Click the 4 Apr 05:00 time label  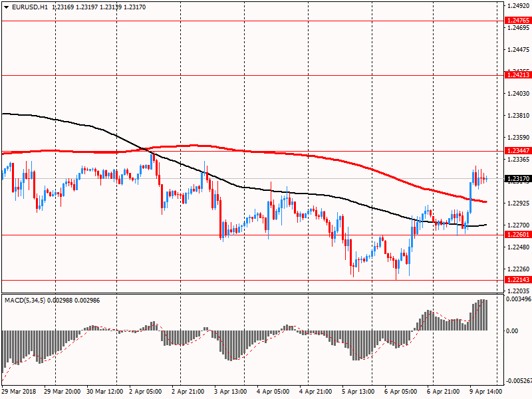273,392
